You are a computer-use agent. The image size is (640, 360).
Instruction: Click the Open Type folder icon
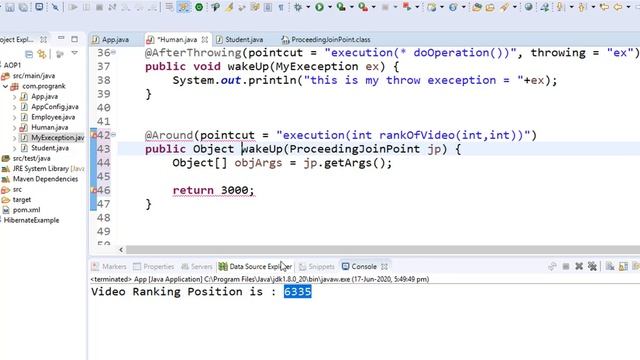(x=476, y=7)
